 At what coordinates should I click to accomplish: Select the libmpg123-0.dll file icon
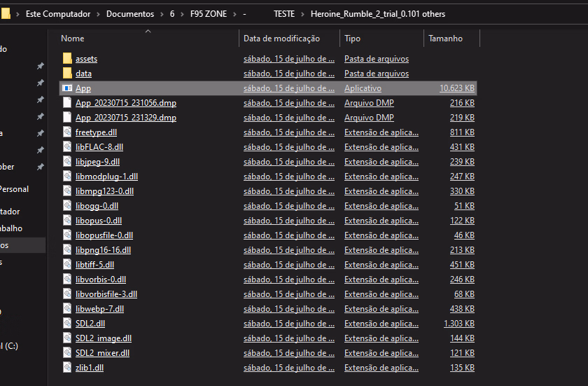tap(67, 191)
